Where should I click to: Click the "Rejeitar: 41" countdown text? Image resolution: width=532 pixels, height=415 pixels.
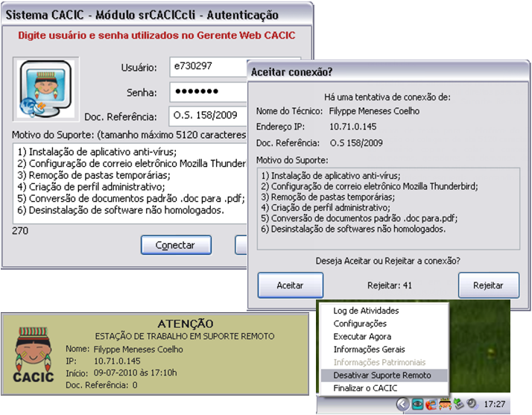coord(390,285)
